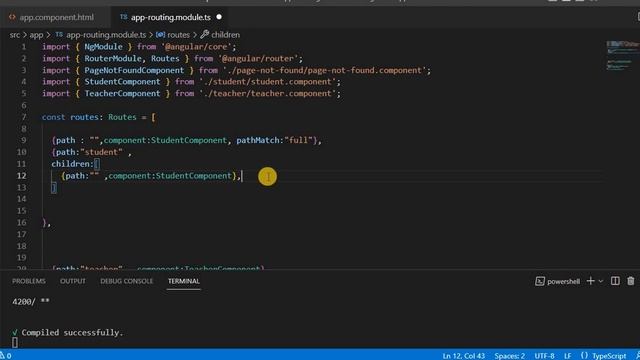Open warnings count in status bar
This screenshot has width=640, height=360.
(6, 356)
